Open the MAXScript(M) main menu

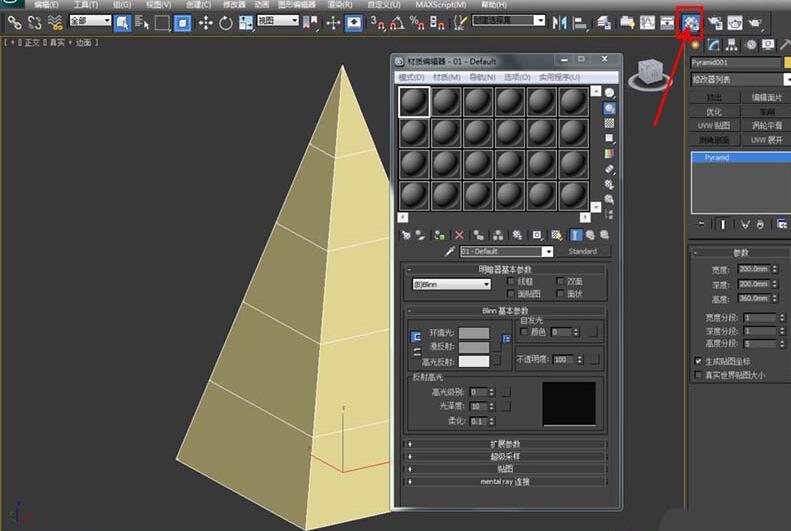coord(440,5)
